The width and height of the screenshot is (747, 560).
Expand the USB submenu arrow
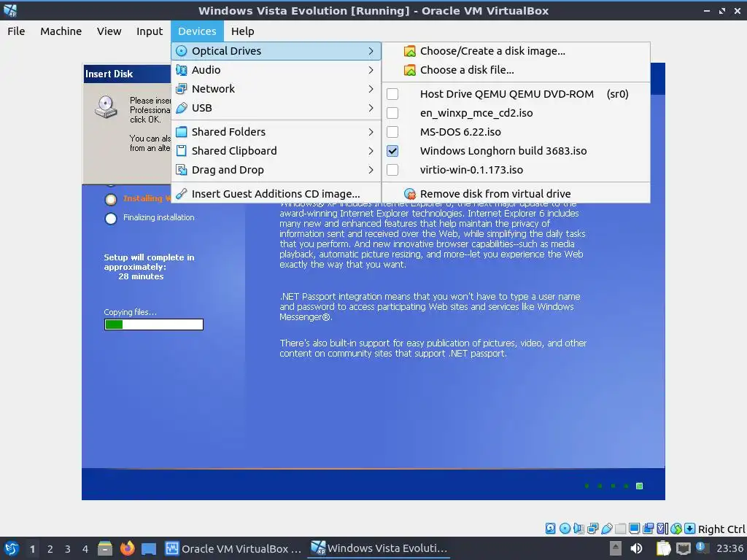(x=371, y=108)
